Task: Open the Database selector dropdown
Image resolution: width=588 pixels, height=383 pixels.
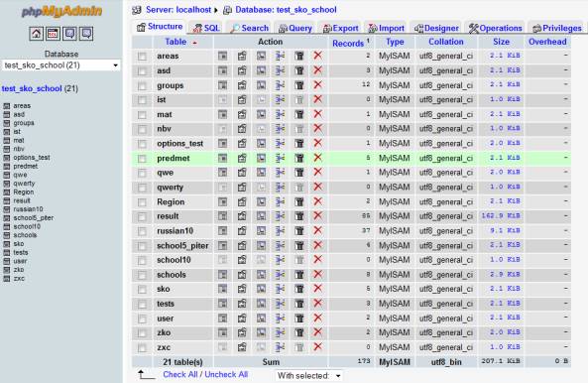Action: pos(61,65)
